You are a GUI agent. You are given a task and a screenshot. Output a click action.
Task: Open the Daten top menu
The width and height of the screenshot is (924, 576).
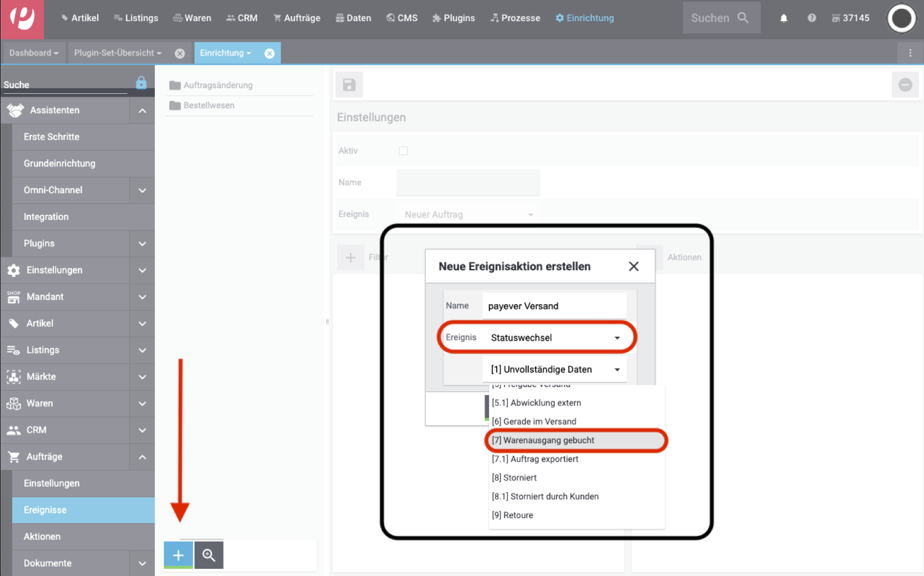point(354,18)
